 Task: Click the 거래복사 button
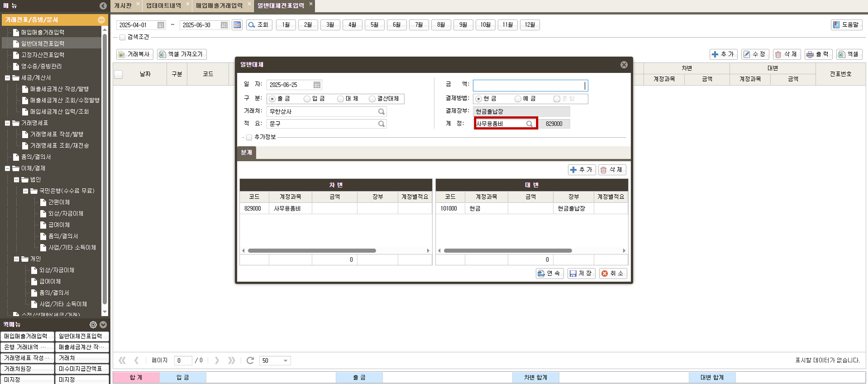135,54
